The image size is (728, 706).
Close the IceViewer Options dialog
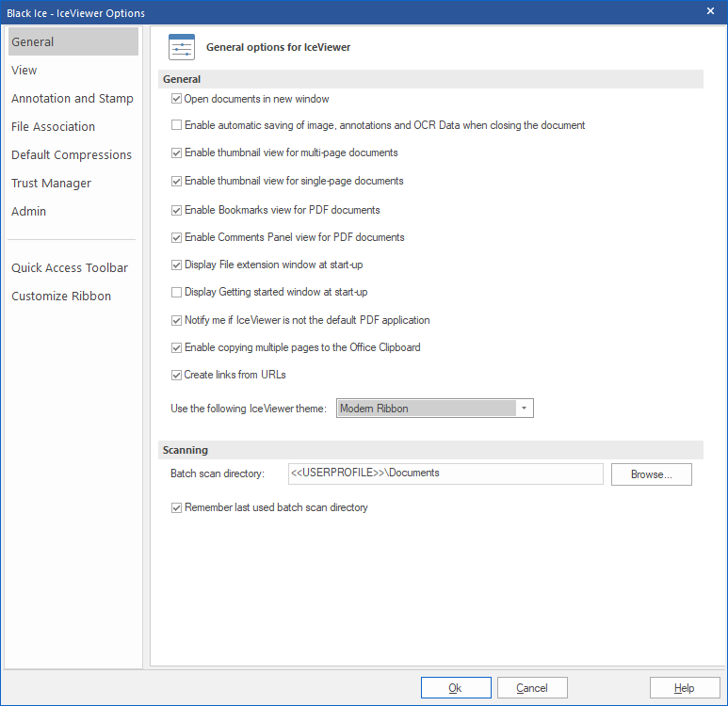point(710,11)
